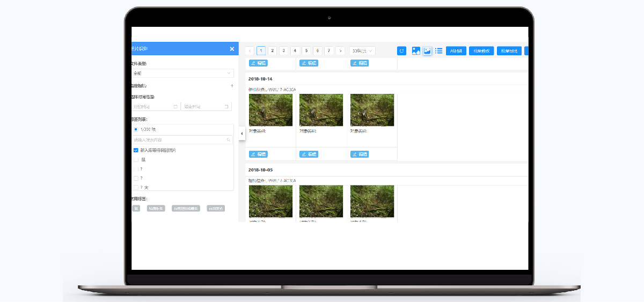Viewport: 644px width, 302px height.
Task: Click the 批量导出 batch export button
Action: tap(509, 51)
